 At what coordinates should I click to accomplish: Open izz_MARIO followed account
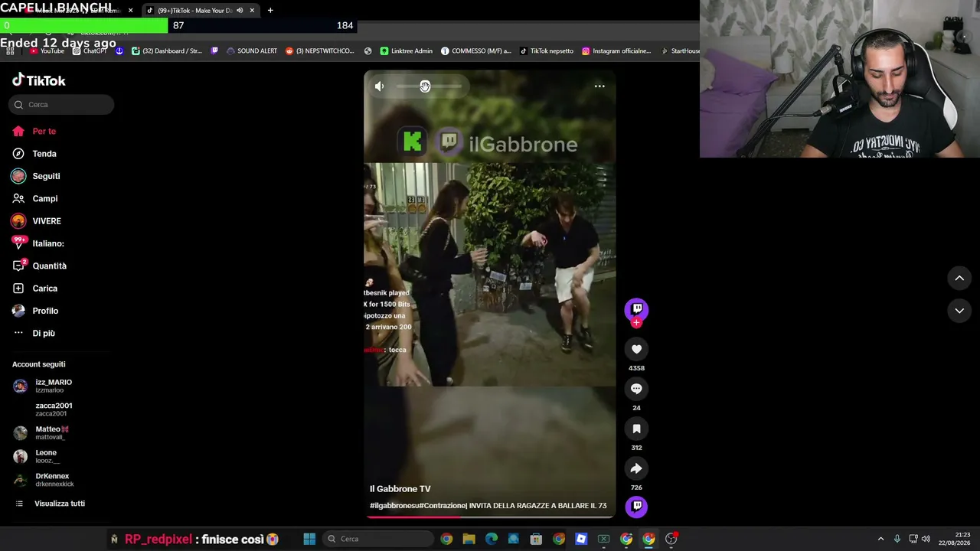(x=44, y=386)
